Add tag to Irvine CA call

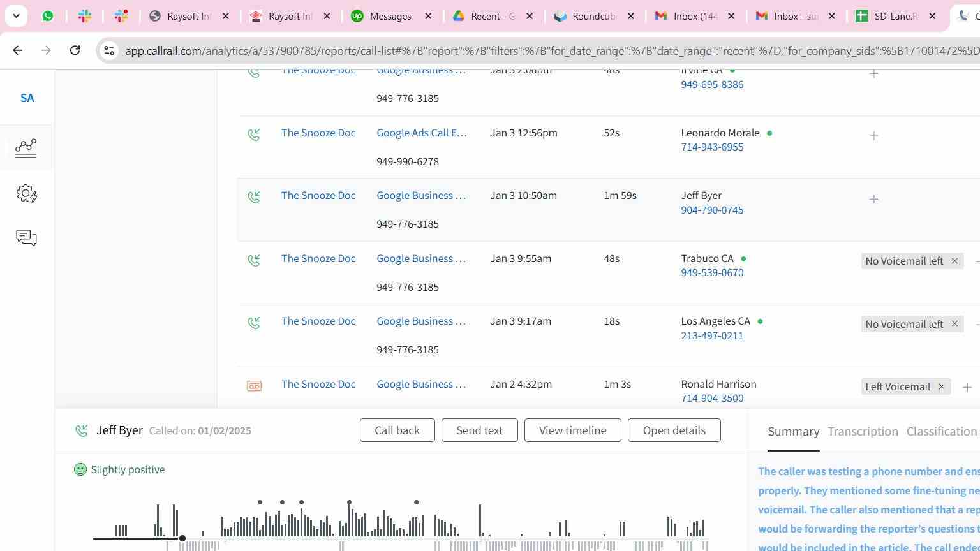point(874,73)
